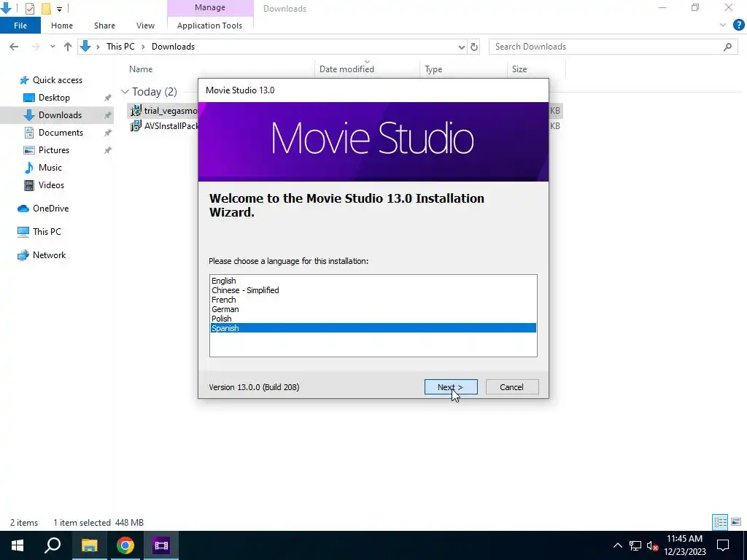Open OneDrive in the navigation pane
The width and height of the screenshot is (747, 560).
50,209
